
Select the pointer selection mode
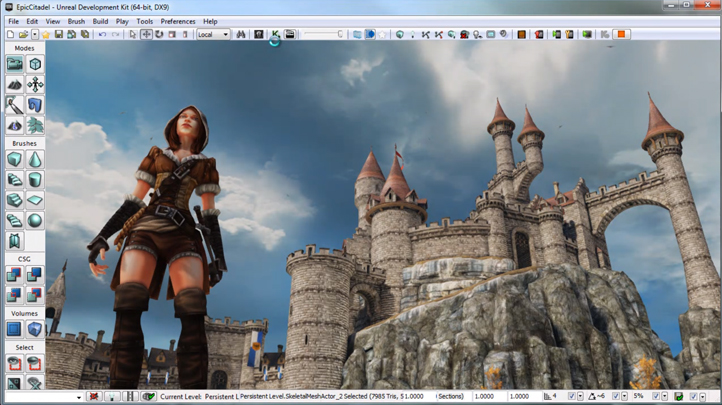pos(133,35)
